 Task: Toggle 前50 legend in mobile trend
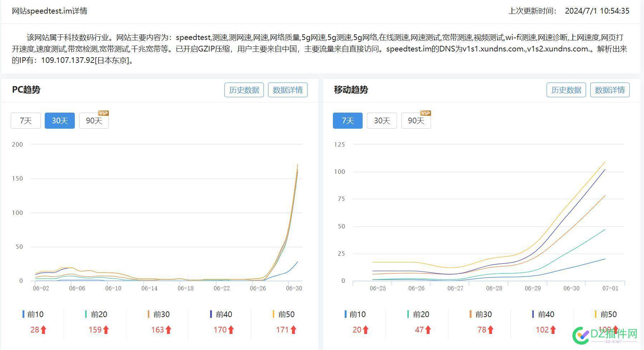point(606,314)
